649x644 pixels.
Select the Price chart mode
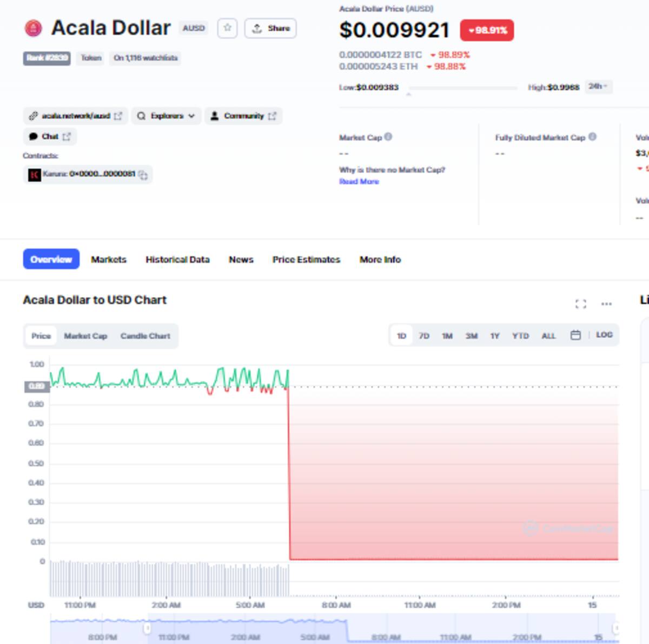41,336
